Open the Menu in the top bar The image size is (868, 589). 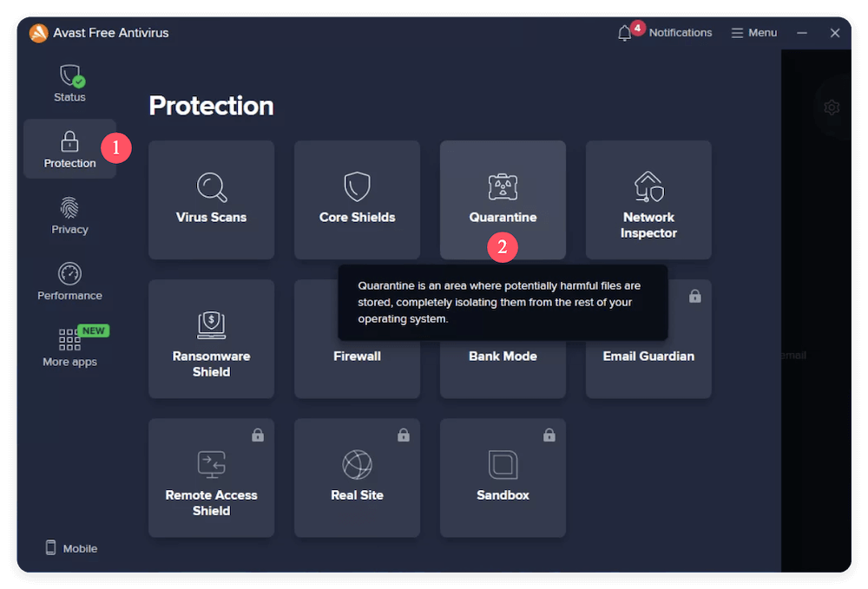[x=753, y=32]
